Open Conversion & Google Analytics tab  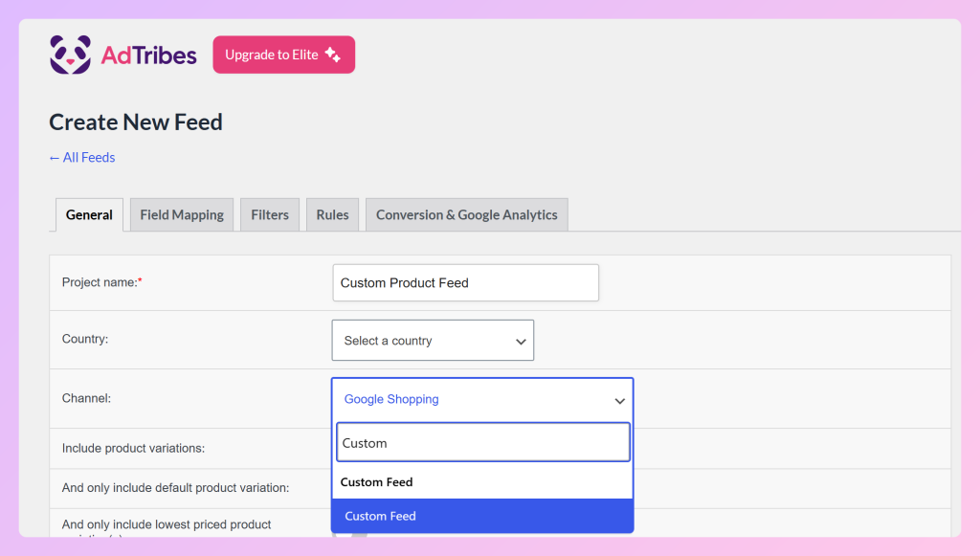point(467,215)
